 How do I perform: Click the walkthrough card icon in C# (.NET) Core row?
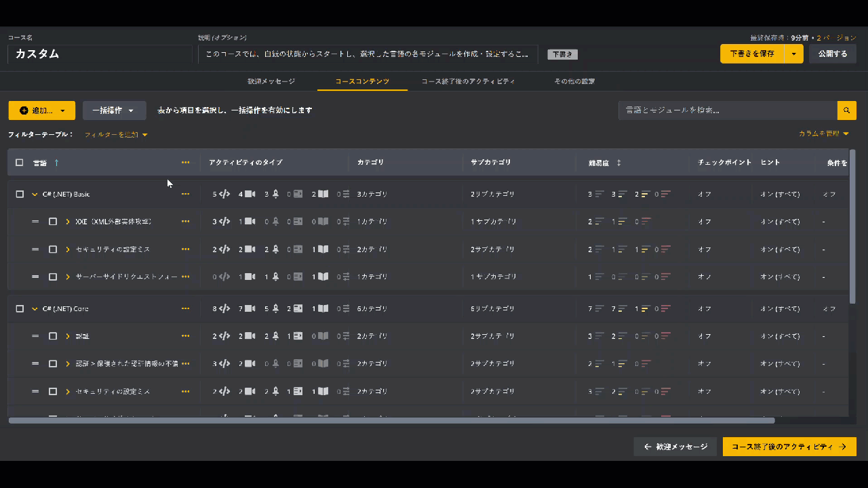pyautogui.click(x=298, y=308)
